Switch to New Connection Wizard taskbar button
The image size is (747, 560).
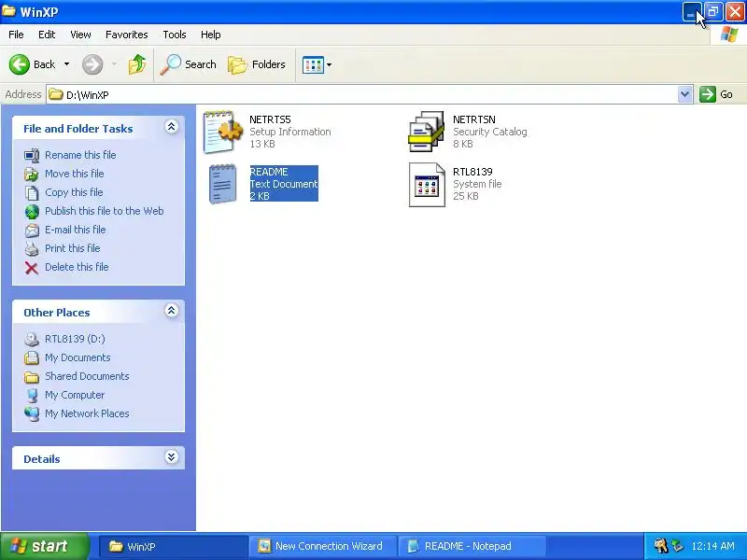(x=322, y=546)
